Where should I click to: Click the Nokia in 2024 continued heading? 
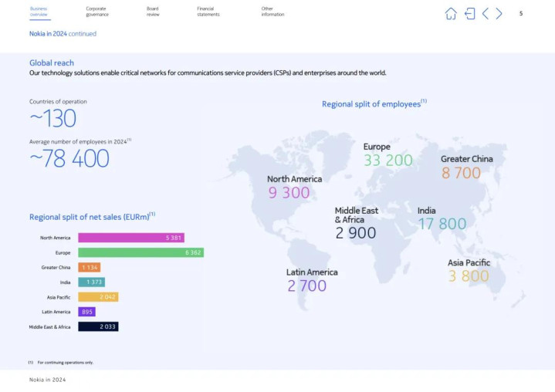[63, 34]
